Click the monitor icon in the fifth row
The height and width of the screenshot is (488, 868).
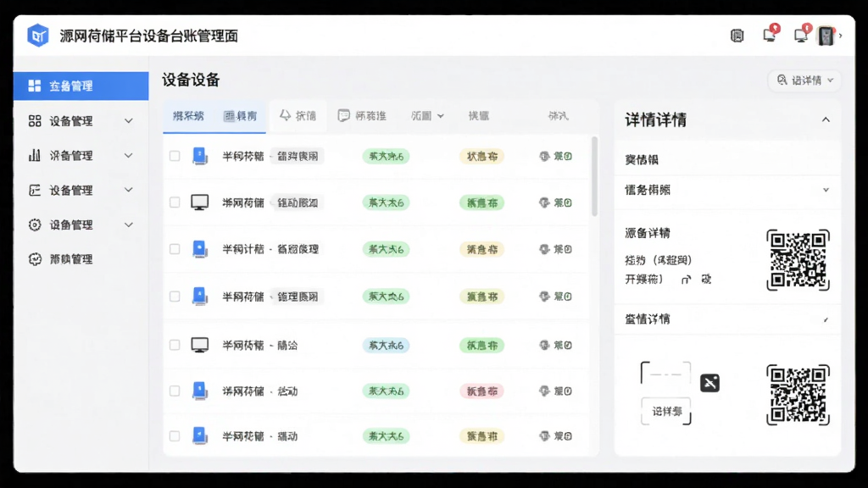(200, 346)
